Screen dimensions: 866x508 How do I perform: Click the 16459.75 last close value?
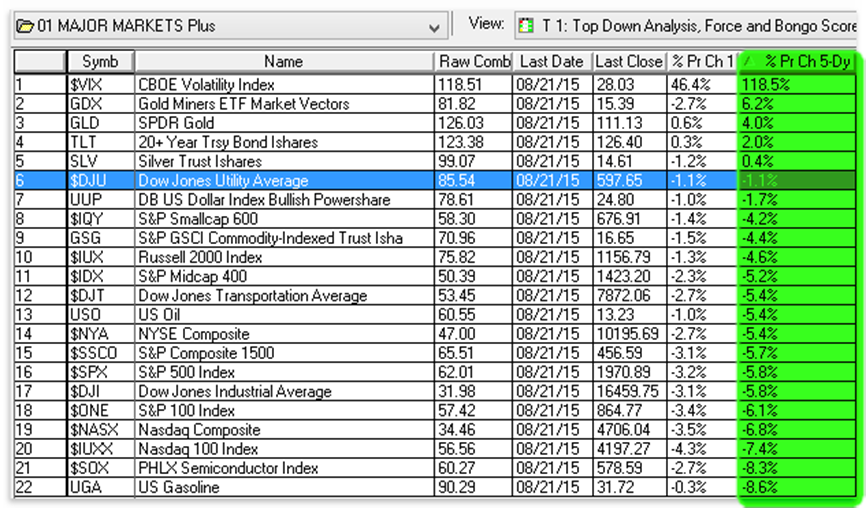coord(630,391)
